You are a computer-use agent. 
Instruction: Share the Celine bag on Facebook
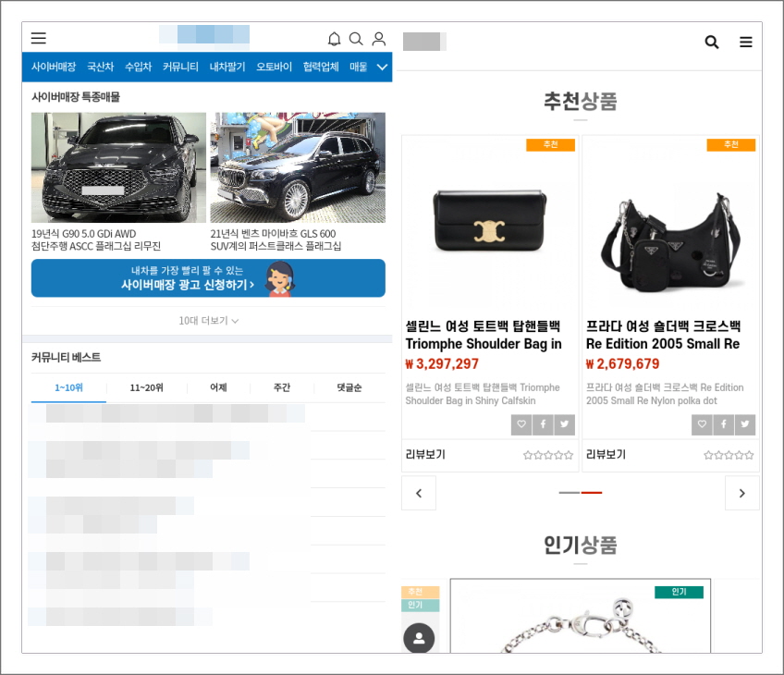543,424
